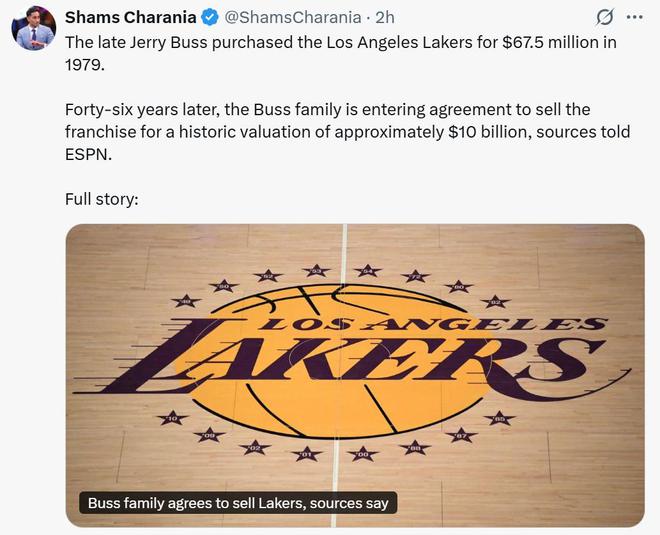The width and height of the screenshot is (660, 535).
Task: Click the "Full story:" text
Action: click(101, 198)
